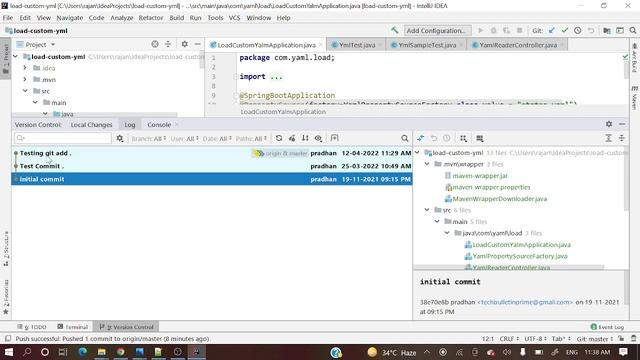This screenshot has width=640, height=360.
Task: Open the UTF-8 encoding selector
Action: [x=535, y=339]
